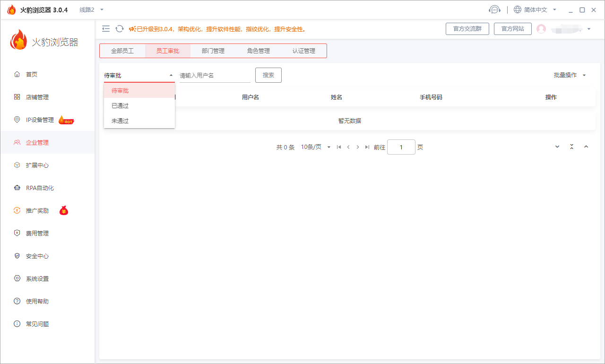This screenshot has height=364, width=605.
Task: Open the 简体中文 language selector
Action: (535, 10)
